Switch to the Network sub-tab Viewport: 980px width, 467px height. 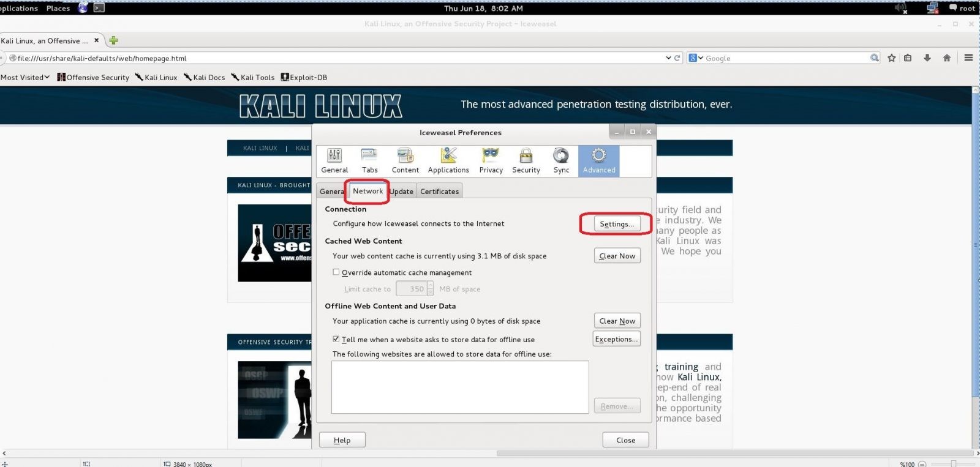pos(367,191)
